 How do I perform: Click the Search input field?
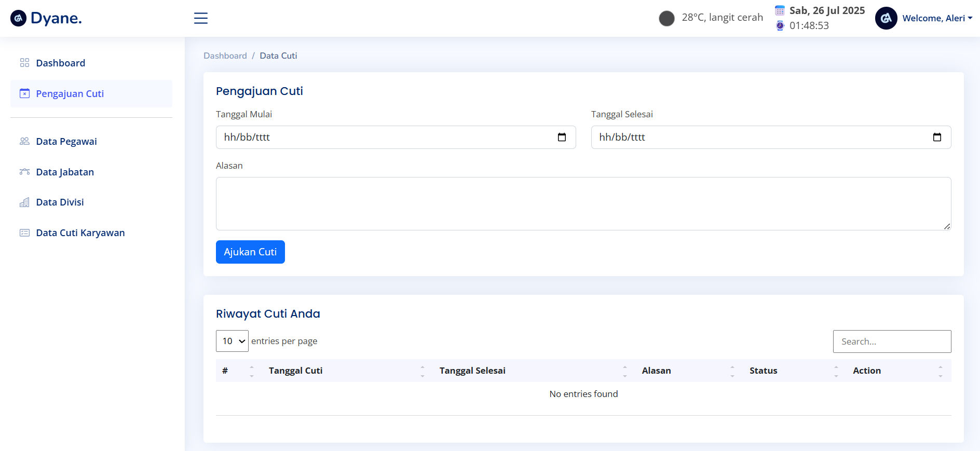892,341
